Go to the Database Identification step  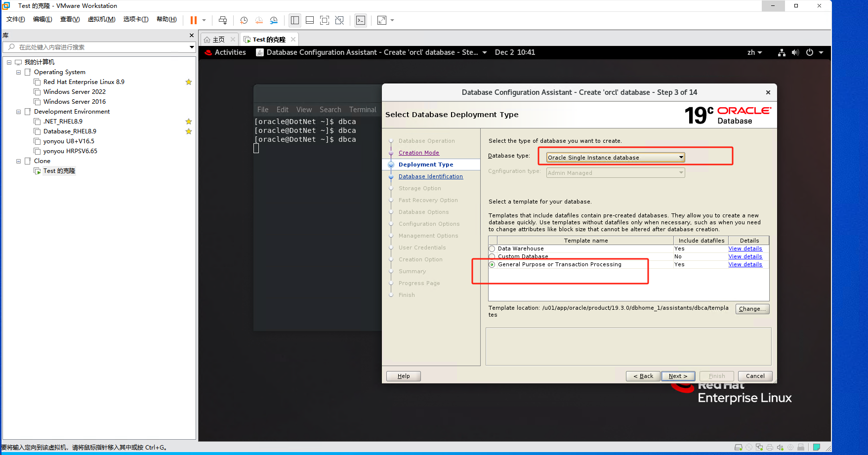click(x=431, y=177)
